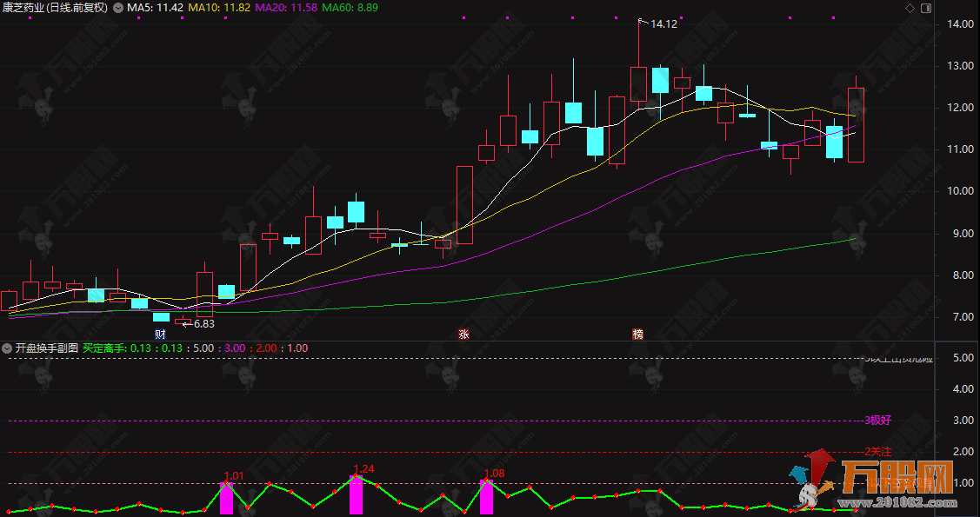980x517 pixels.
Task: Open the 榜 event marker below the candles
Action: pyautogui.click(x=638, y=335)
